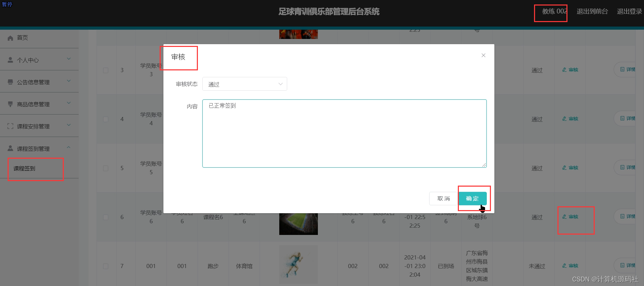
Task: Click the 个人中心 person icon
Action: click(x=10, y=60)
